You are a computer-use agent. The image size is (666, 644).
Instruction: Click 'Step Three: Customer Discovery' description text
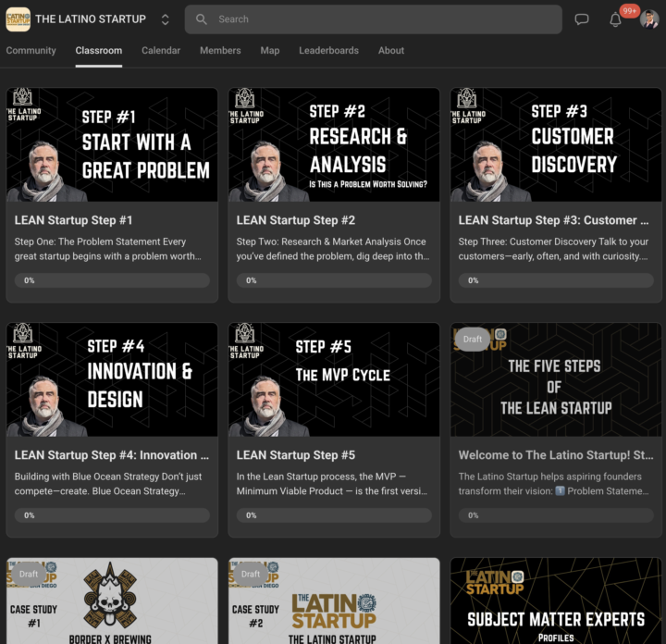(553, 249)
